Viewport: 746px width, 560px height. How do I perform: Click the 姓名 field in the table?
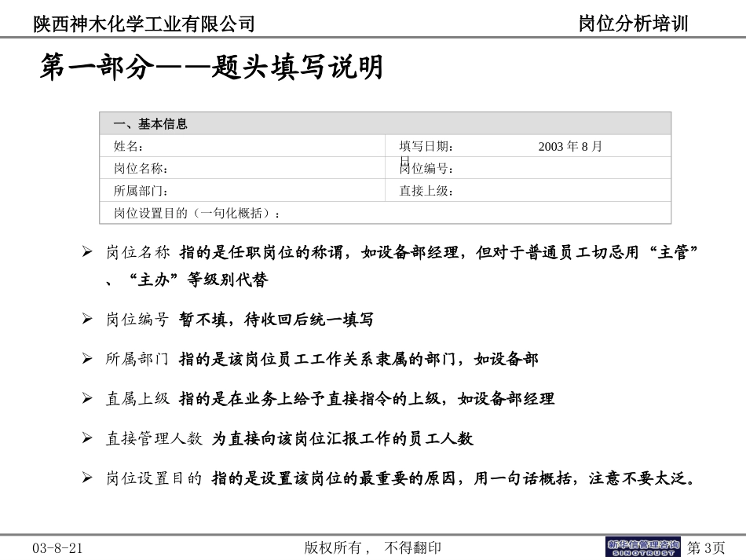[x=242, y=146]
